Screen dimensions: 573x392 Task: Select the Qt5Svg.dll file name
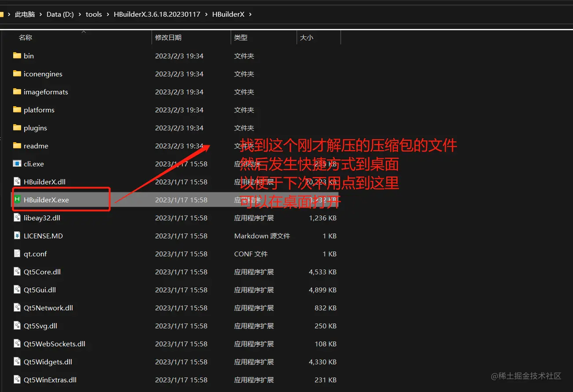[40, 326]
